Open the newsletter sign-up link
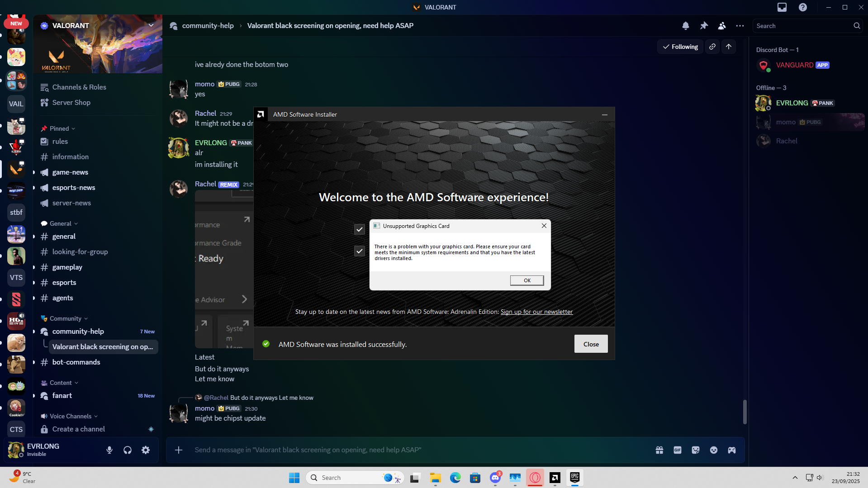This screenshot has height=488, width=868. [536, 312]
